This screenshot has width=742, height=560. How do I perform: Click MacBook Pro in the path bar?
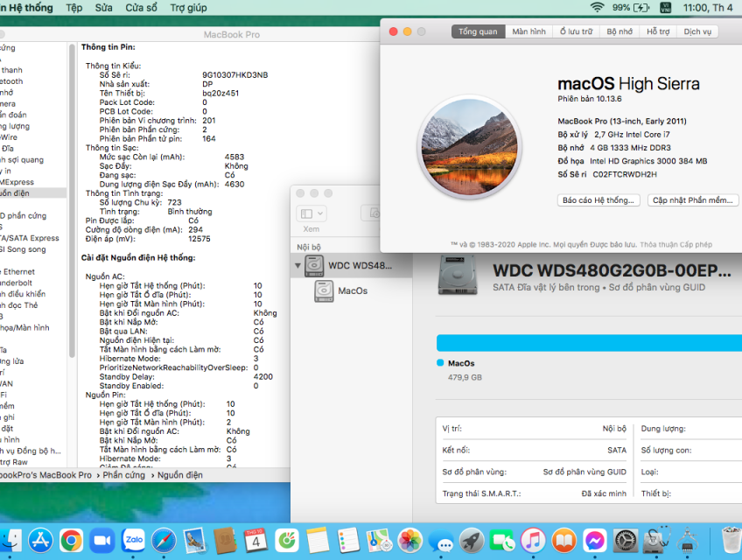click(x=45, y=475)
